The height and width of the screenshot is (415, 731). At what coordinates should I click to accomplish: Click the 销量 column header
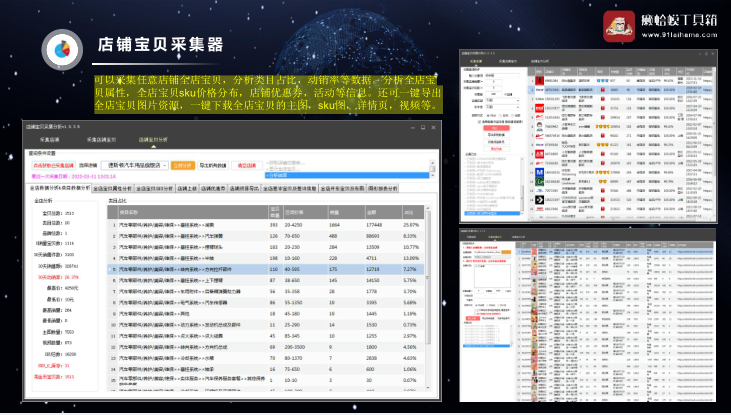point(346,212)
